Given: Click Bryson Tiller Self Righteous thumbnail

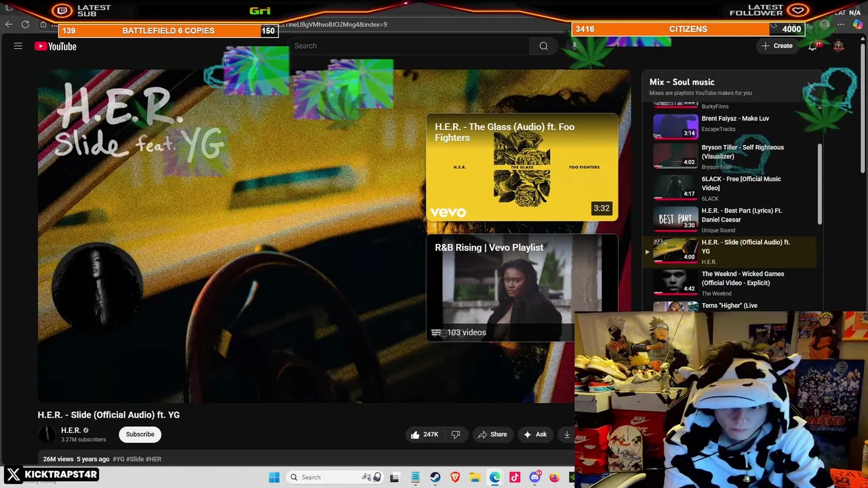Looking at the screenshot, I should tap(675, 156).
